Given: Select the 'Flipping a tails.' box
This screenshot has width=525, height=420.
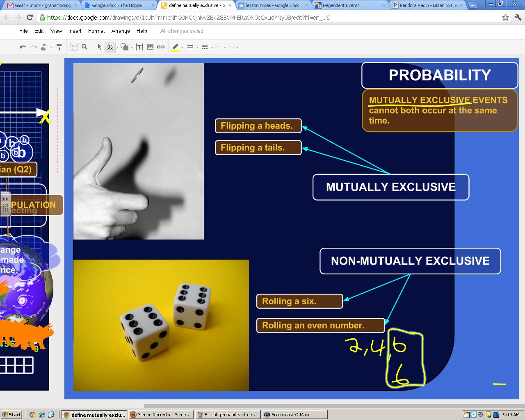Looking at the screenshot, I should click(x=258, y=148).
